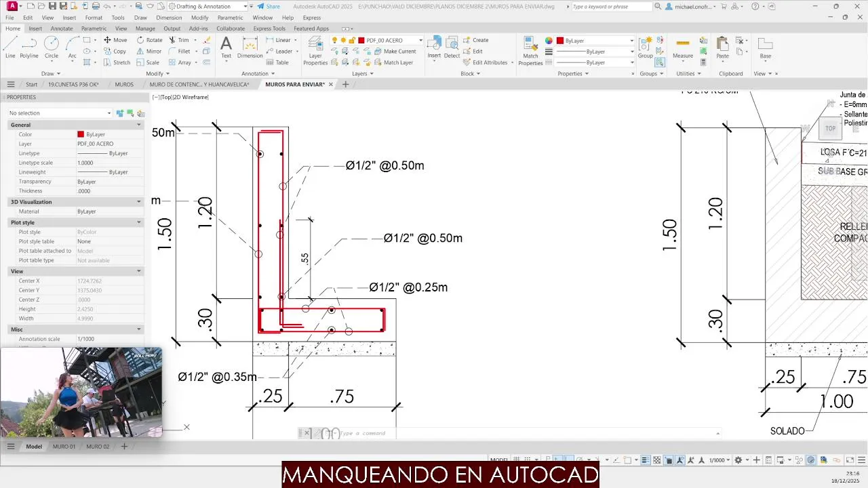The width and height of the screenshot is (868, 488).
Task: Switch to MURO 01 layout tab
Action: 64,447
